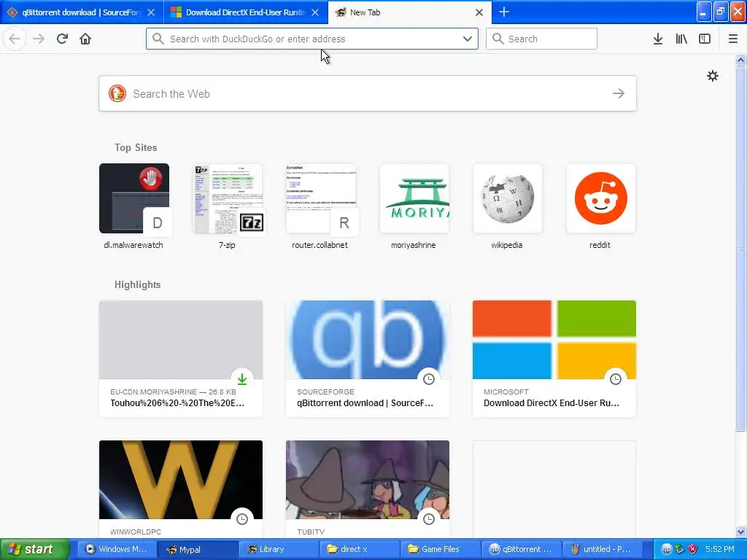Select Mypal taskbar button
Viewport: 747px width, 560px height.
[x=198, y=549]
